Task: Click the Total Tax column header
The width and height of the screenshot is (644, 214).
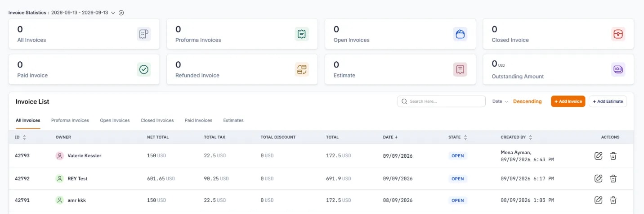Action: (x=214, y=137)
